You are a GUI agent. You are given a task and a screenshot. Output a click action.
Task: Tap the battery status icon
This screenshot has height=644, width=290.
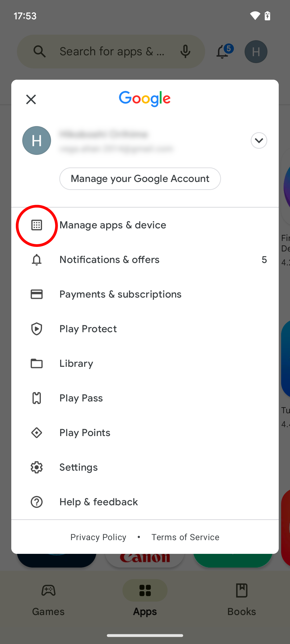pyautogui.click(x=267, y=16)
